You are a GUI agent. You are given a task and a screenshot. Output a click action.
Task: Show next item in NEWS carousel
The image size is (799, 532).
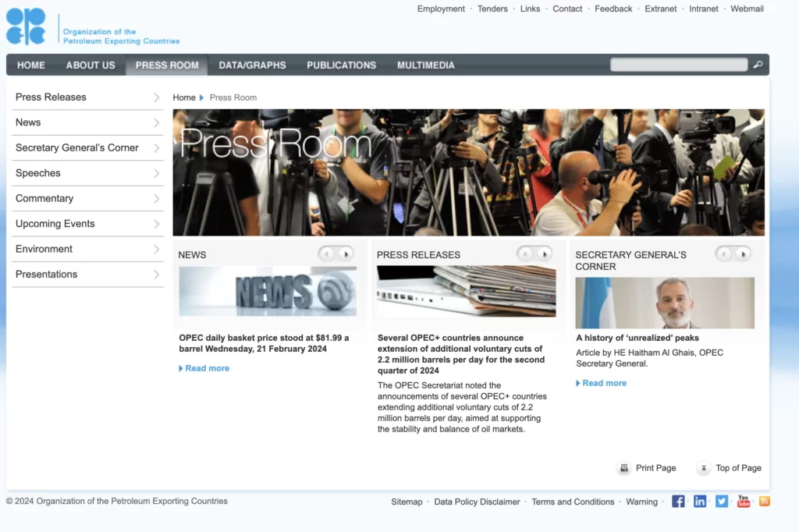click(x=346, y=254)
